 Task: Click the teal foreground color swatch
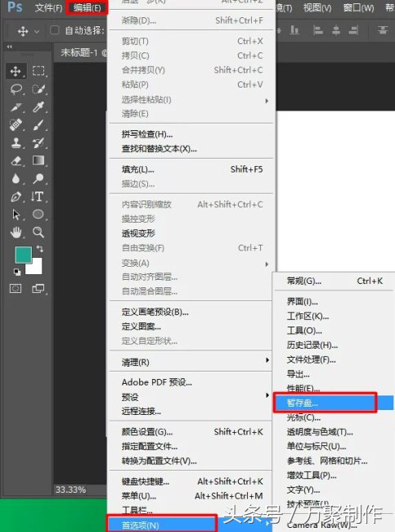(x=22, y=253)
